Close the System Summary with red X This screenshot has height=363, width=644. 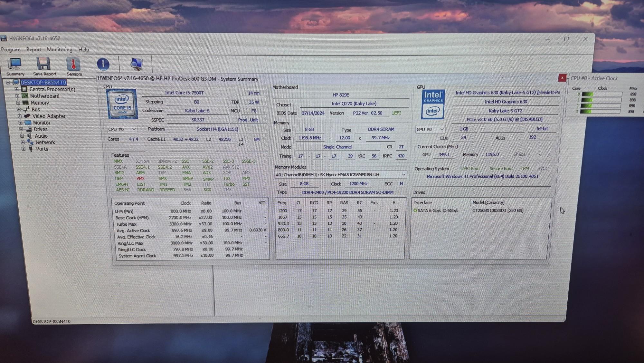click(x=562, y=78)
